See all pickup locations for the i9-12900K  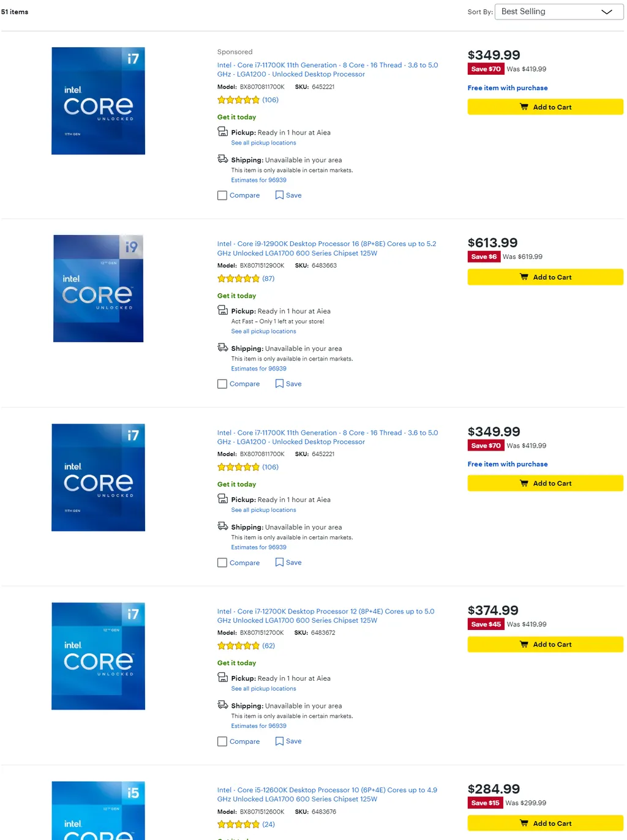coord(263,331)
